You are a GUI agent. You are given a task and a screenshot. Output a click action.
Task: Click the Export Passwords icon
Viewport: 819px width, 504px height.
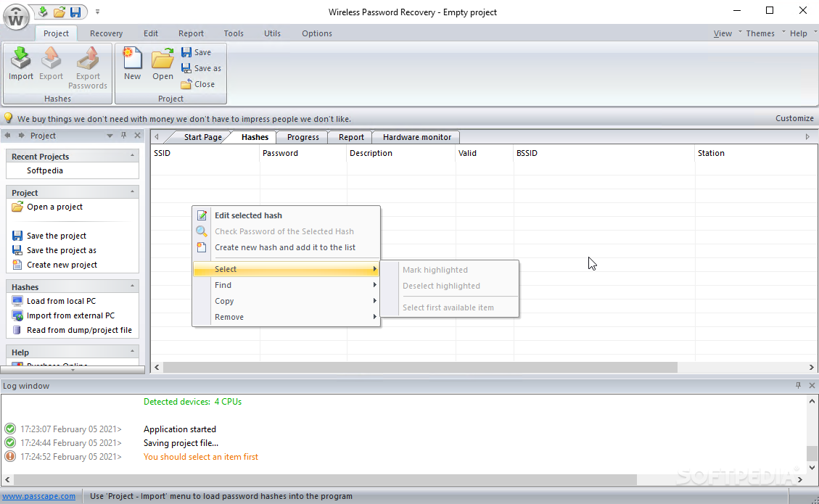[x=88, y=58]
